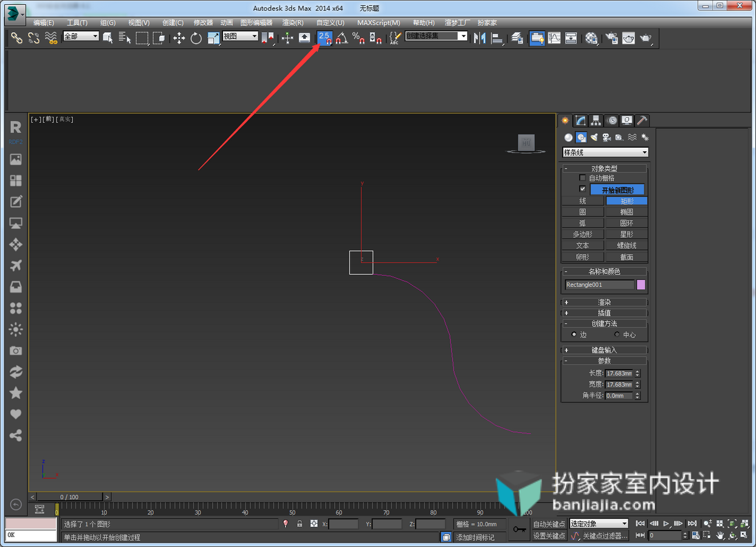Open the Curve Editor icon
Screen dimensions: 756x547
[554, 38]
